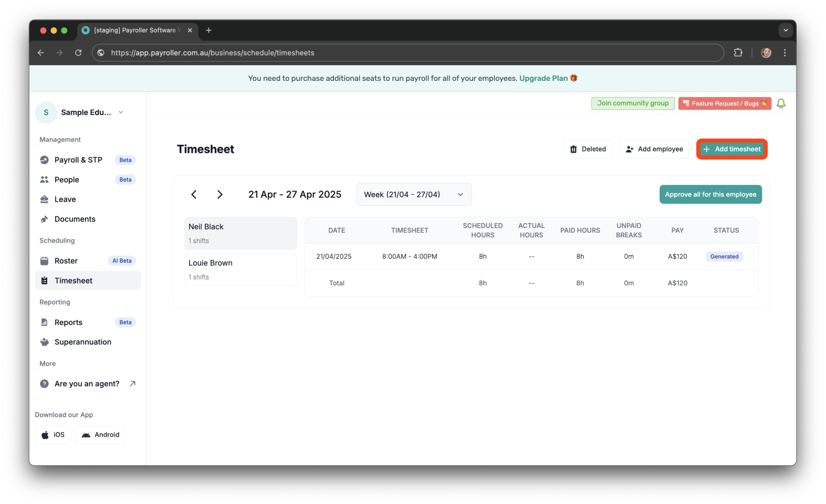Click Join community group button

click(633, 103)
